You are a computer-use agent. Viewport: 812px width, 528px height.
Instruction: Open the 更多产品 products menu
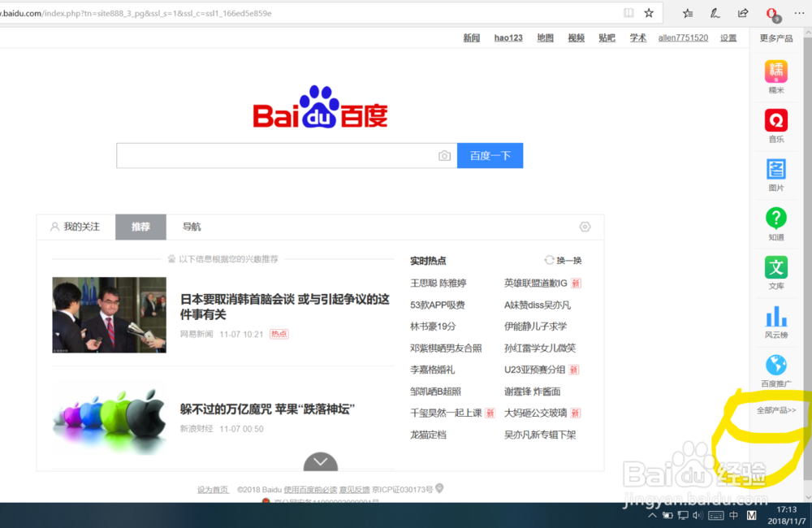(x=775, y=37)
